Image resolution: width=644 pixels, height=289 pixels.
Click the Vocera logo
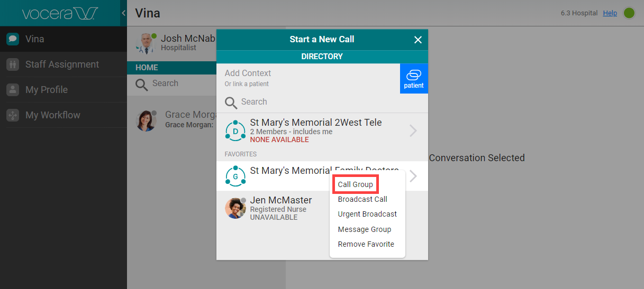59,13
